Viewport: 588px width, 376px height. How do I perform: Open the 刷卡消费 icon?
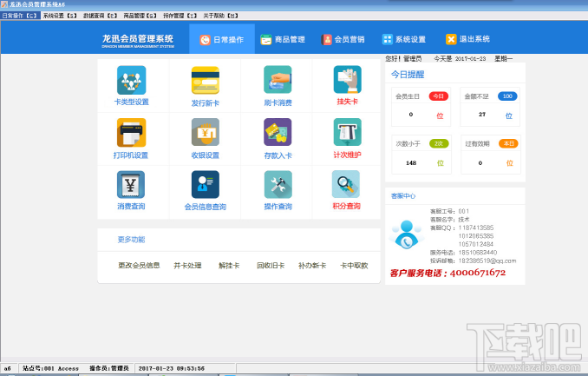pyautogui.click(x=278, y=80)
